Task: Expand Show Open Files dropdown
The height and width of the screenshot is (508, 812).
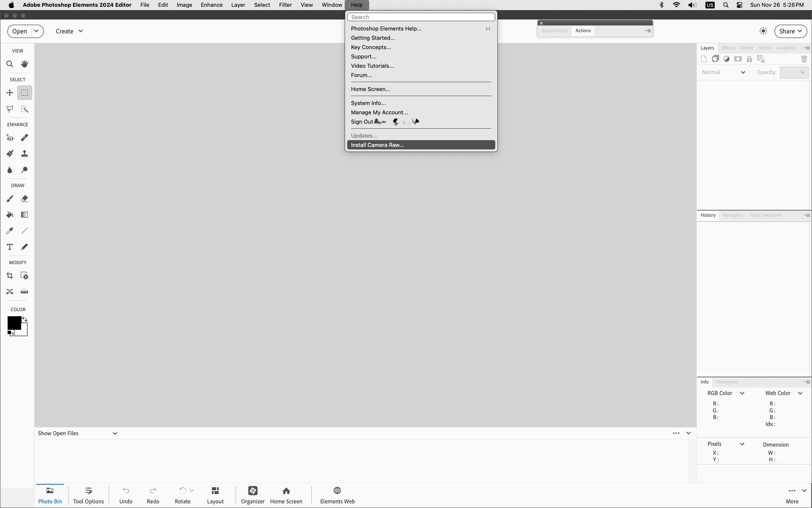Action: click(115, 433)
